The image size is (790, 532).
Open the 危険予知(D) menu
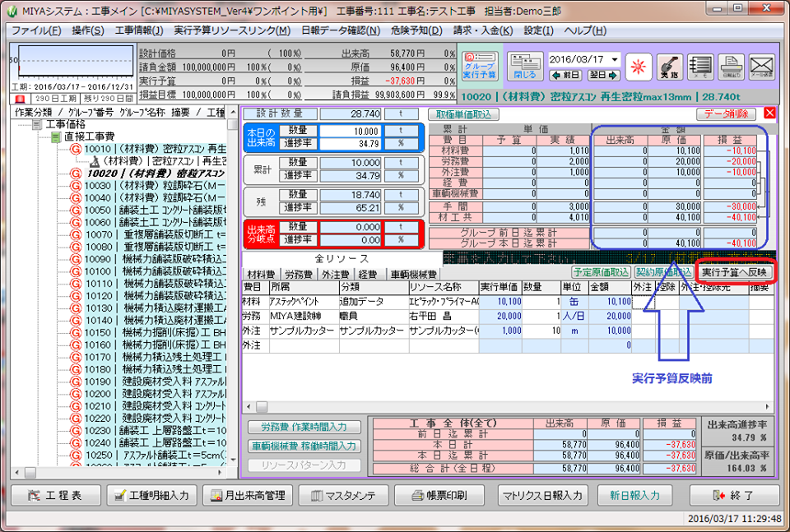[x=416, y=30]
